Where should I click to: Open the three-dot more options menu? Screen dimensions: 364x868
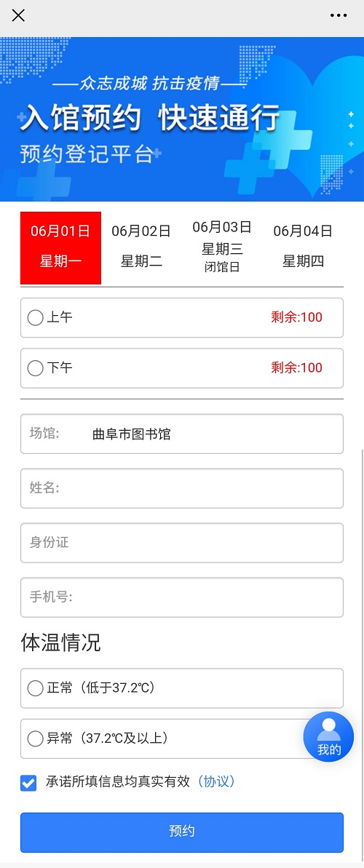[339, 15]
